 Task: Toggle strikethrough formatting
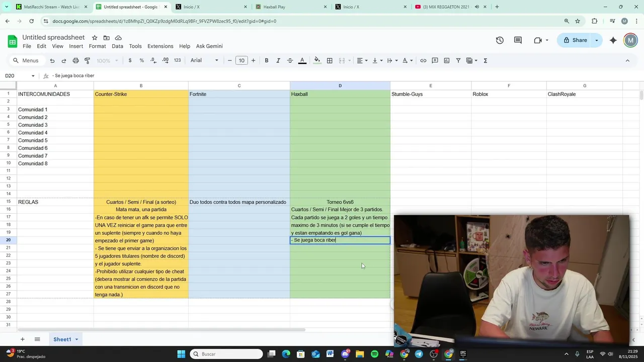pyautogui.click(x=290, y=60)
